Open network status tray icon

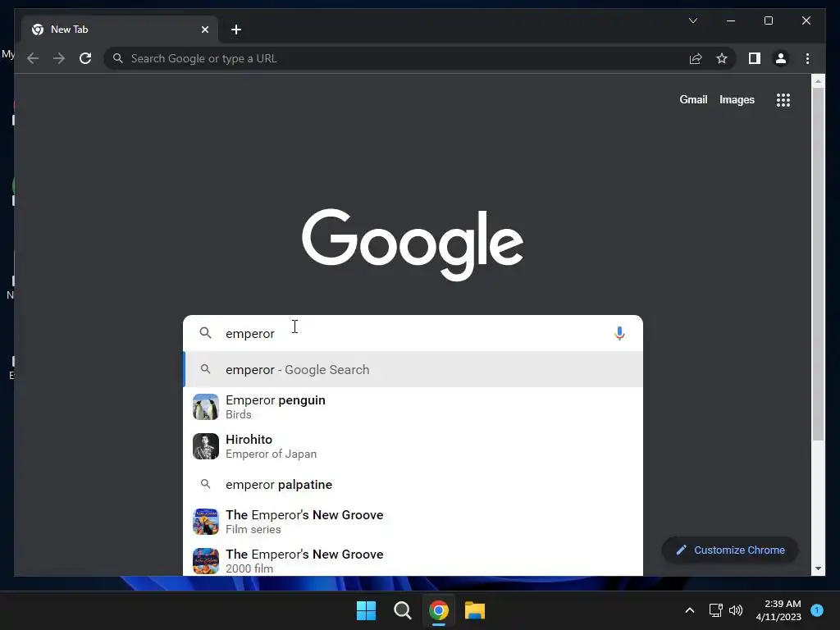coord(715,610)
